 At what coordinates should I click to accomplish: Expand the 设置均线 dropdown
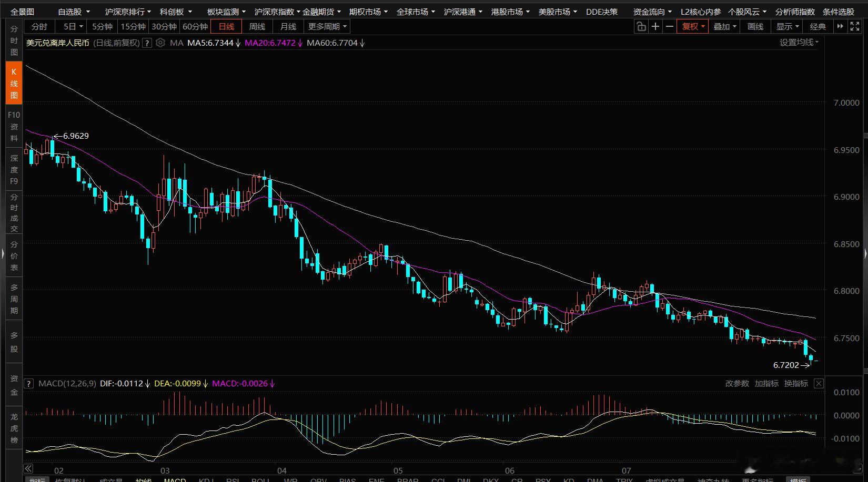tap(799, 42)
